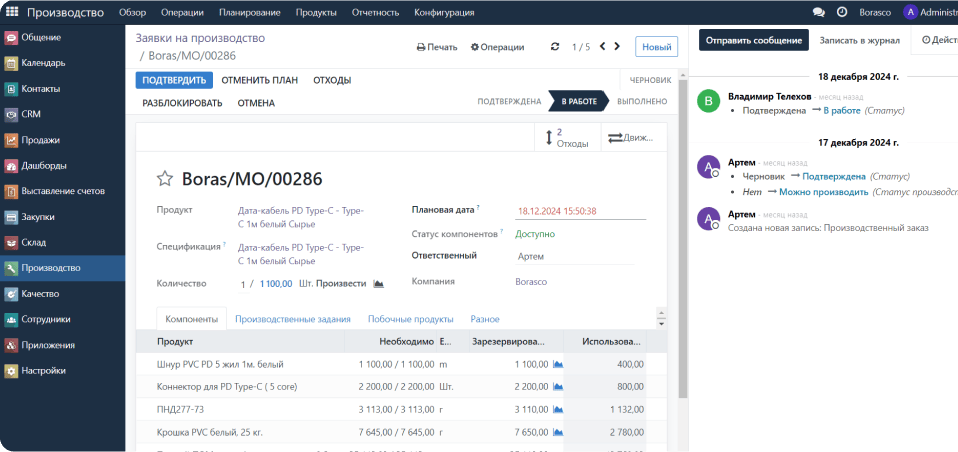
Task: Open the Операции gear dropdown
Action: coord(497,47)
